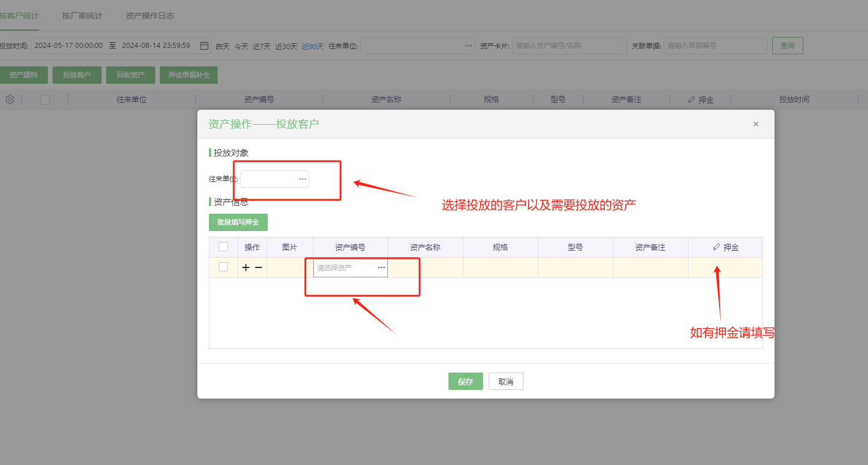Click the 往来单位 filter input in toolbar

tap(418, 46)
